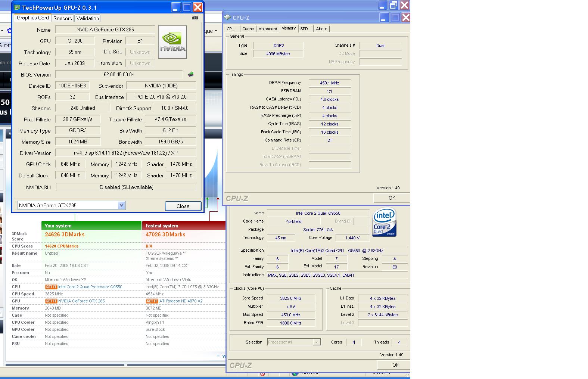This screenshot has height=379, width=588.
Task: Click the Core Speed 3825.0 MHz value
Action: coord(291,298)
